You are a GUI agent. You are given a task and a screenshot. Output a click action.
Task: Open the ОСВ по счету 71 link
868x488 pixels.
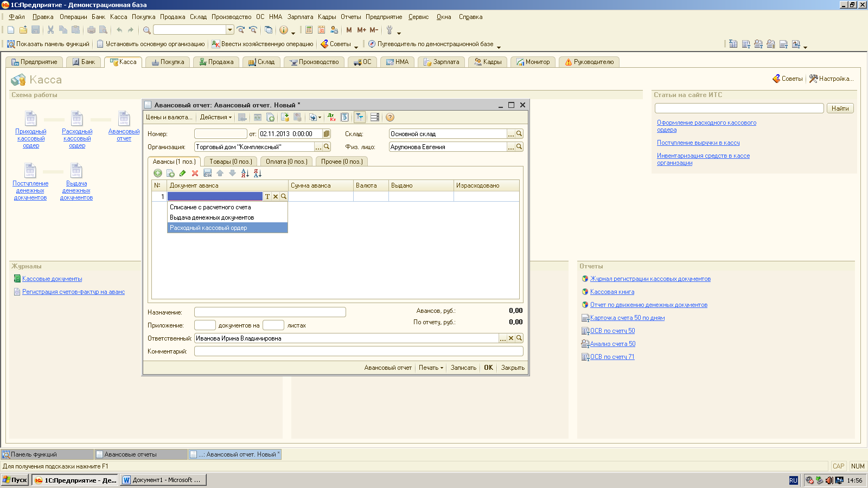point(612,357)
